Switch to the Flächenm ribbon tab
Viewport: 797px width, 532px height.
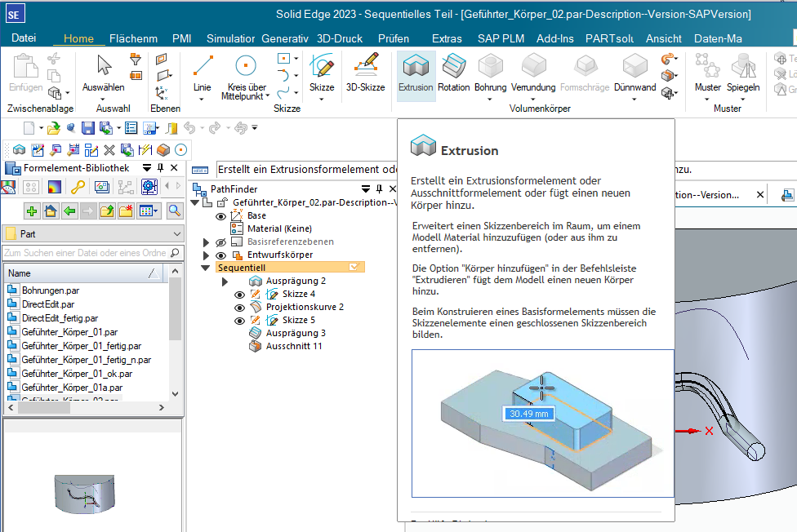pos(133,38)
